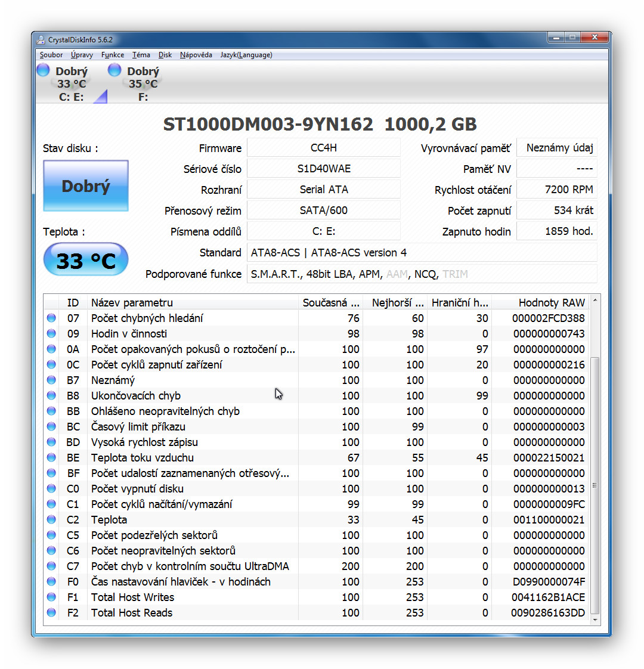Click the Serial ATA interface field
This screenshot has height=669, width=644.
324,190
